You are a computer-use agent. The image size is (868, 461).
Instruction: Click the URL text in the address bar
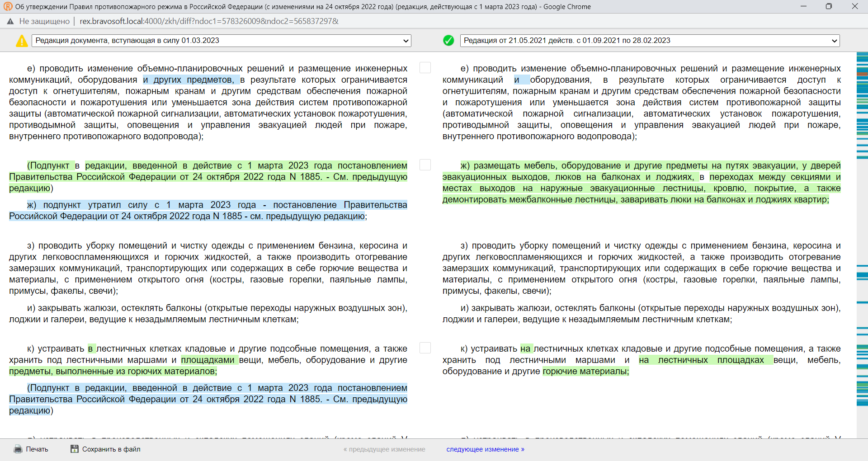click(209, 21)
